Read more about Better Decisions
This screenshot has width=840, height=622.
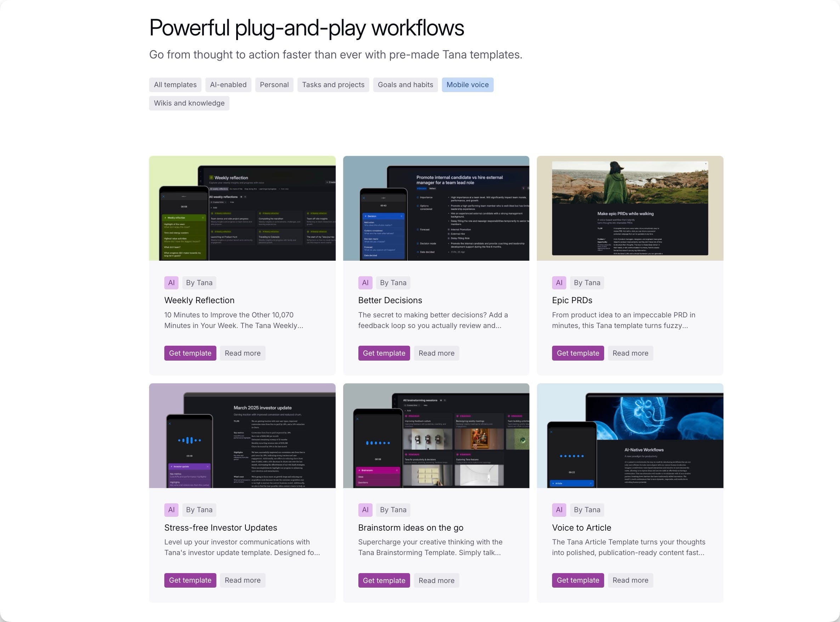coord(436,353)
